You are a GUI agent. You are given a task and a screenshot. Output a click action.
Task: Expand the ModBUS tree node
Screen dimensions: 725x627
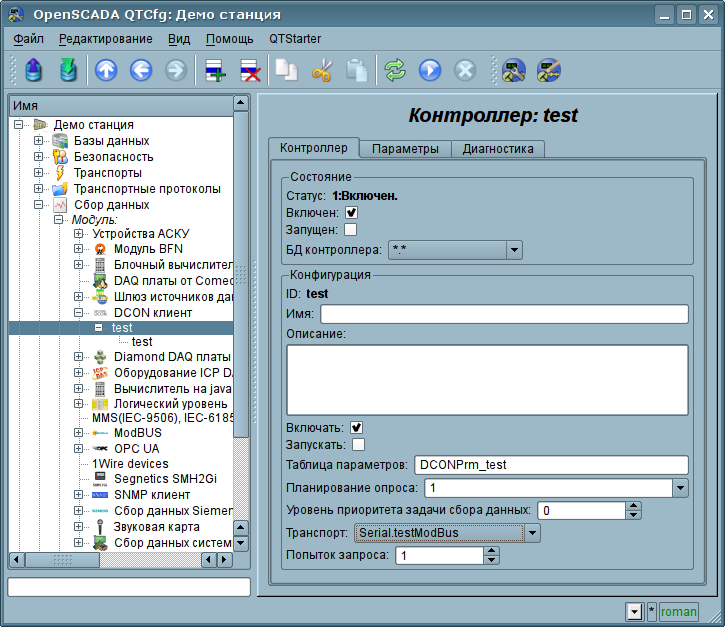click(x=79, y=433)
